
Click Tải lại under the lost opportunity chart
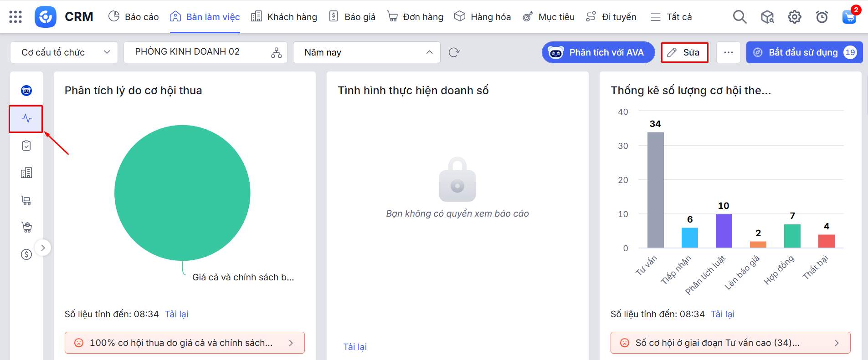click(x=176, y=314)
